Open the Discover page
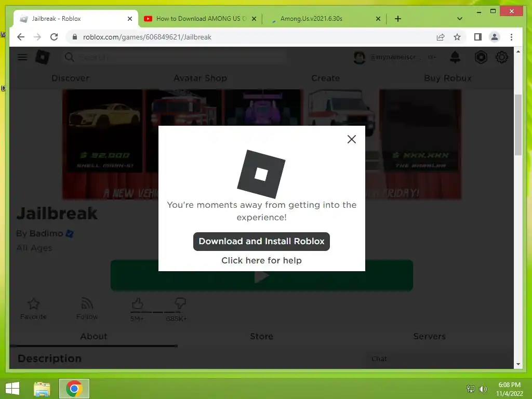The image size is (532, 399). pyautogui.click(x=70, y=78)
